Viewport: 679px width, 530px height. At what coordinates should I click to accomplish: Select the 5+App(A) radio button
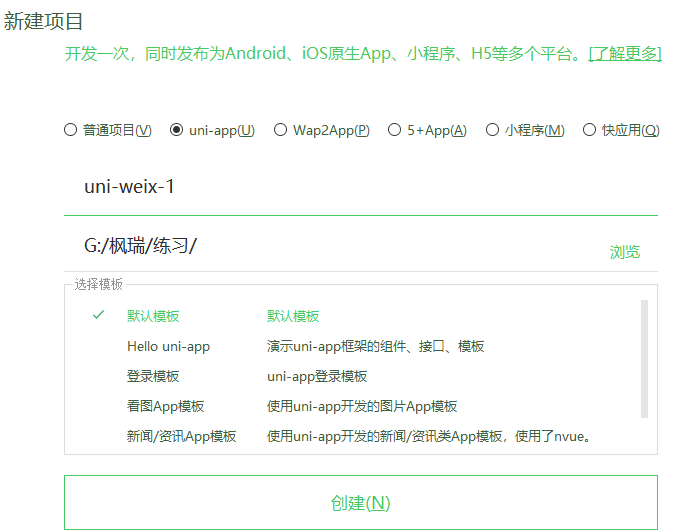click(427, 130)
